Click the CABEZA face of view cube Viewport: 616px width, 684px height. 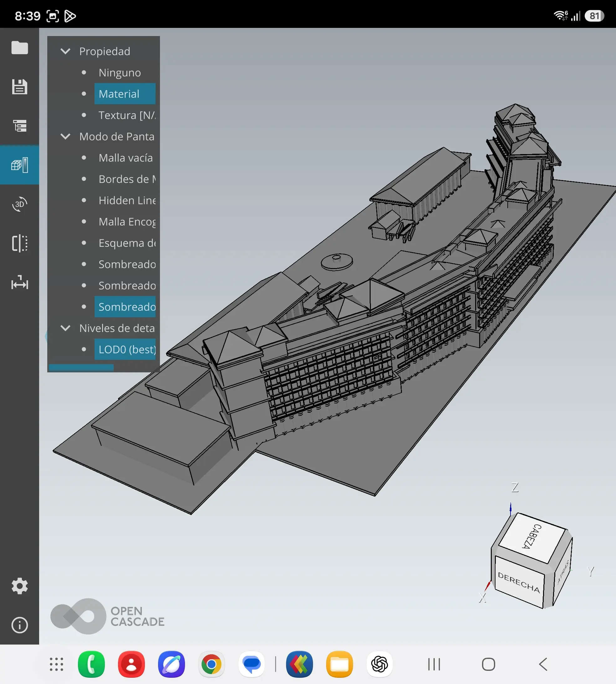point(532,537)
